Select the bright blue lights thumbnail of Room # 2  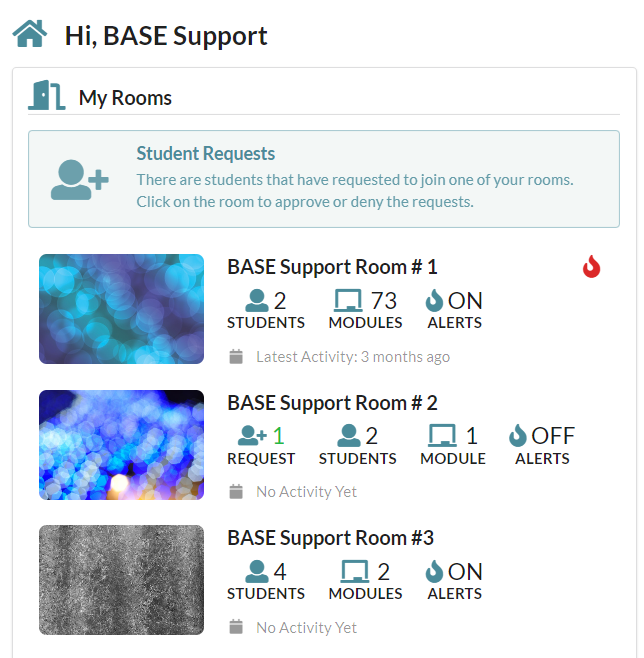[x=122, y=445]
